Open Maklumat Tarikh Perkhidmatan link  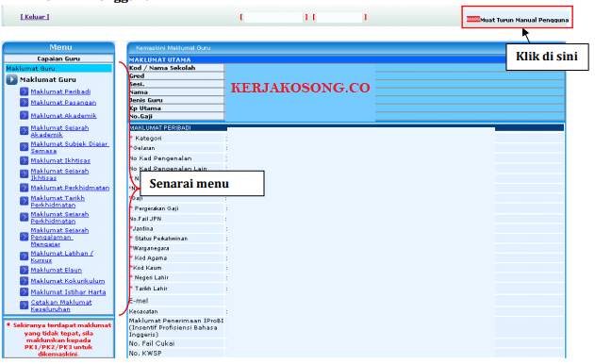point(58,202)
